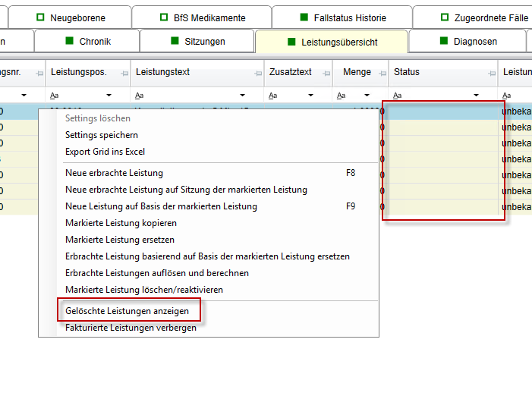Open the Diagnosen tab

click(467, 42)
